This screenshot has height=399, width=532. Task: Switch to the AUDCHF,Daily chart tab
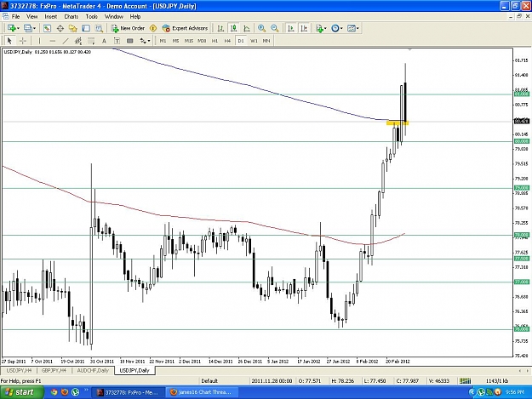(93, 371)
